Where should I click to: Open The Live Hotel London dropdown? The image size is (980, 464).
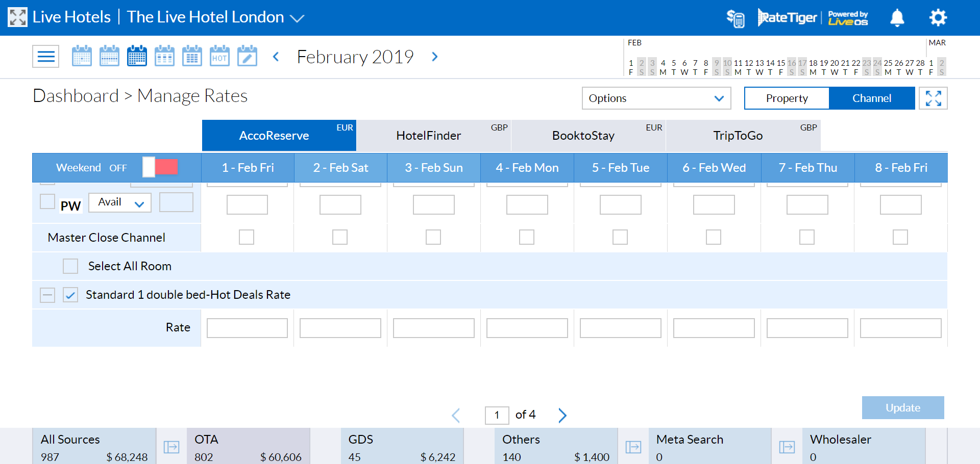pos(215,17)
